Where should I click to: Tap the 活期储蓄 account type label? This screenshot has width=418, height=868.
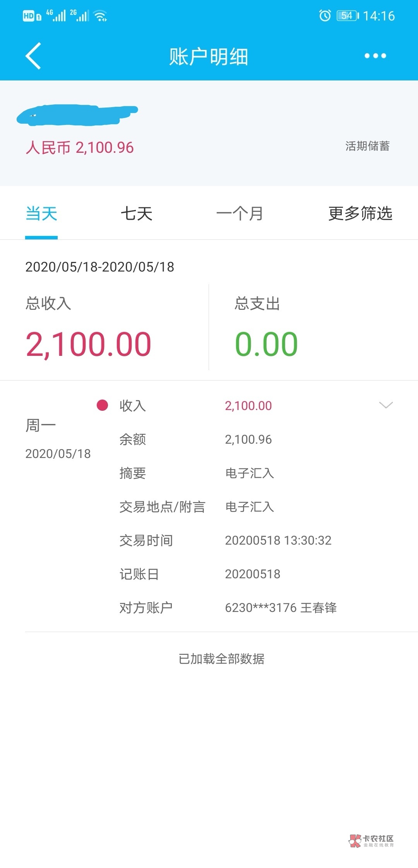pyautogui.click(x=367, y=146)
